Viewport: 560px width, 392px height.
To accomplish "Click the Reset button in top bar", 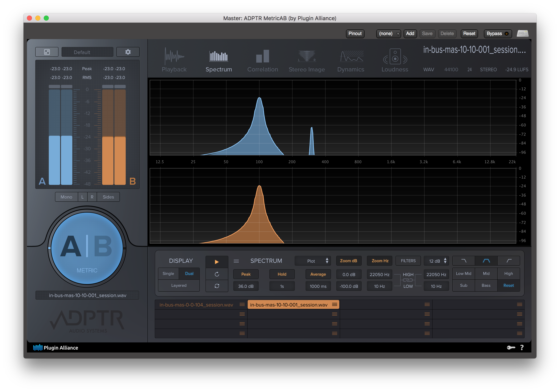I will [x=469, y=34].
